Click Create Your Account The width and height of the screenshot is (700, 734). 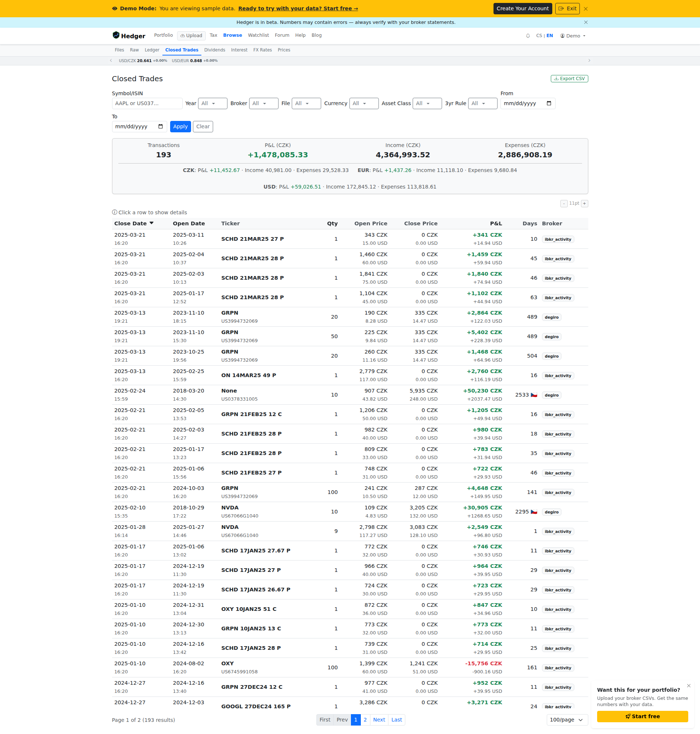tap(523, 8)
